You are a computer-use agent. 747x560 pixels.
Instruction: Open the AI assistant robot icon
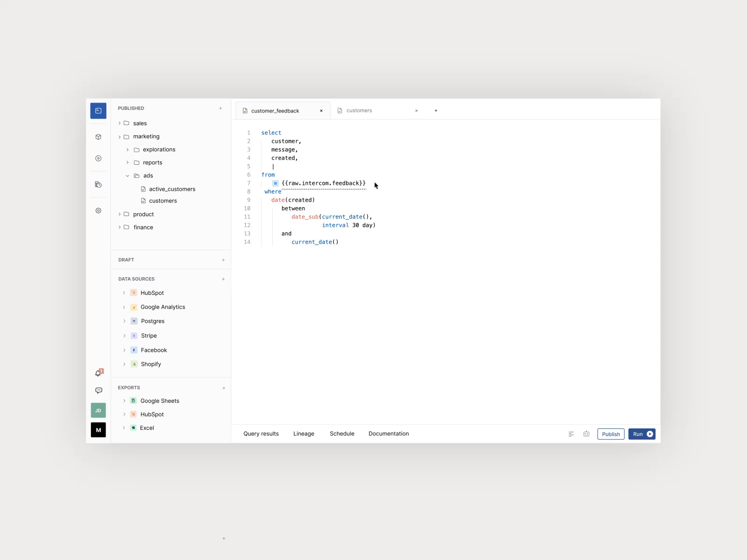[x=586, y=434]
